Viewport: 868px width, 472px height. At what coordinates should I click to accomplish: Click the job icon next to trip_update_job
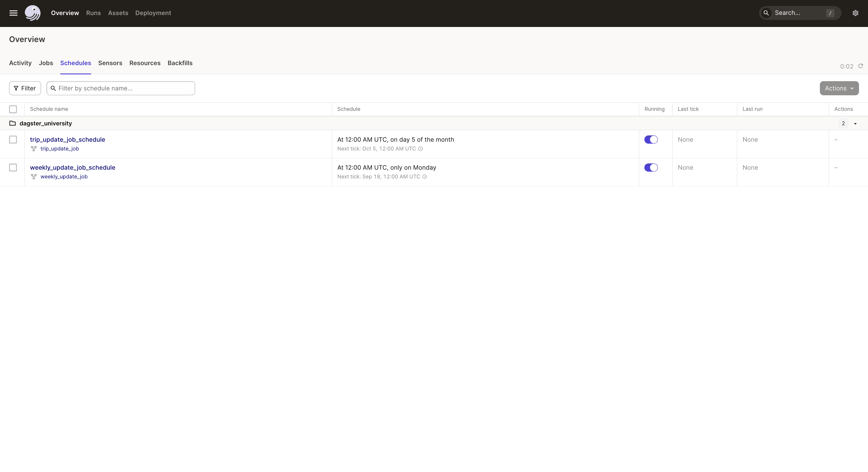[x=33, y=149]
